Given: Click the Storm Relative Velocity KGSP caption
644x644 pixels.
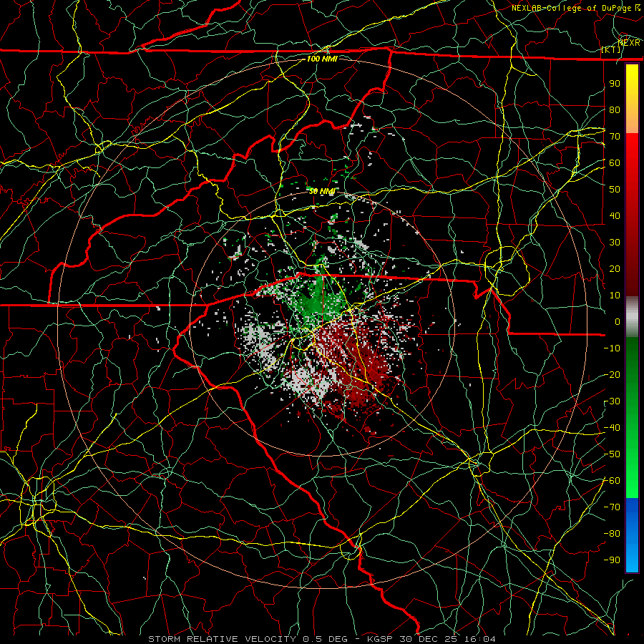Looking at the screenshot, I should click(322, 639).
